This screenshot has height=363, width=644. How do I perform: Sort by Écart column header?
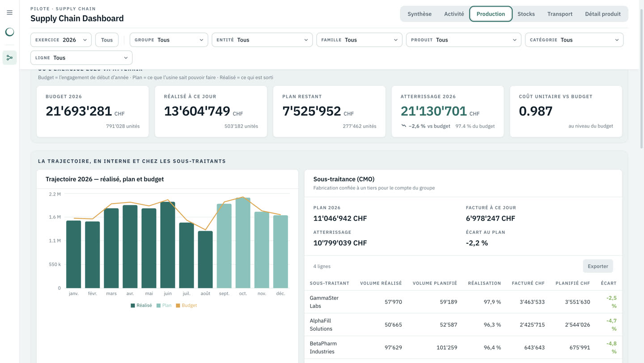[609, 283]
